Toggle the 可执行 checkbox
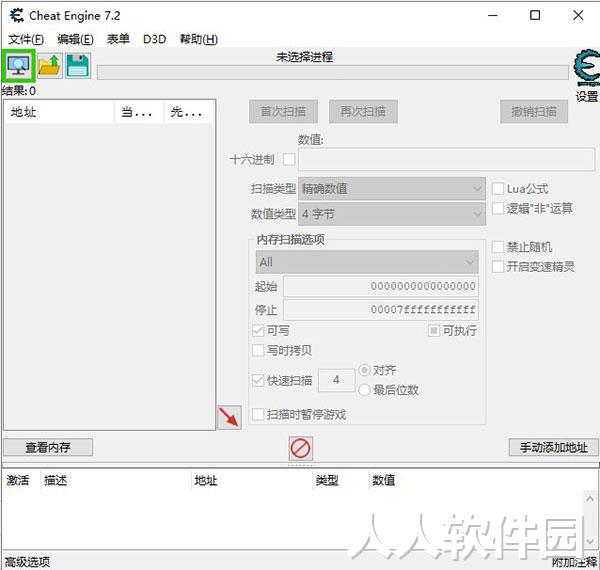 tap(434, 331)
